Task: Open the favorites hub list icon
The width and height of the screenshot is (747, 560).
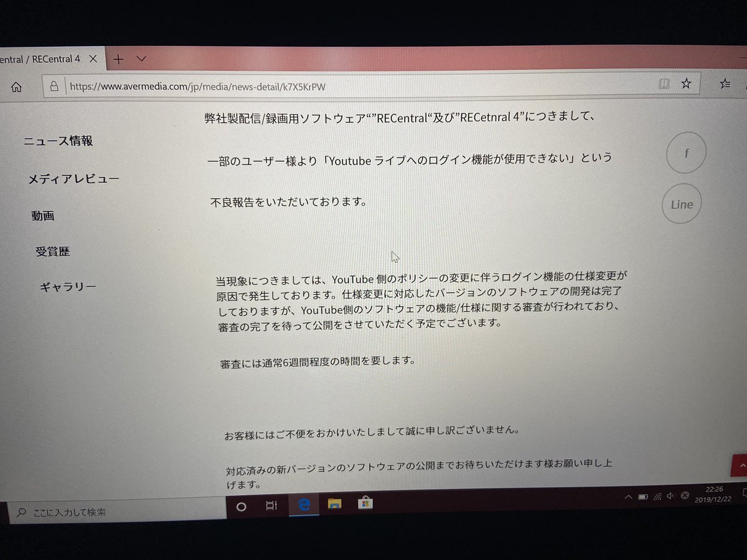Action: (x=725, y=83)
